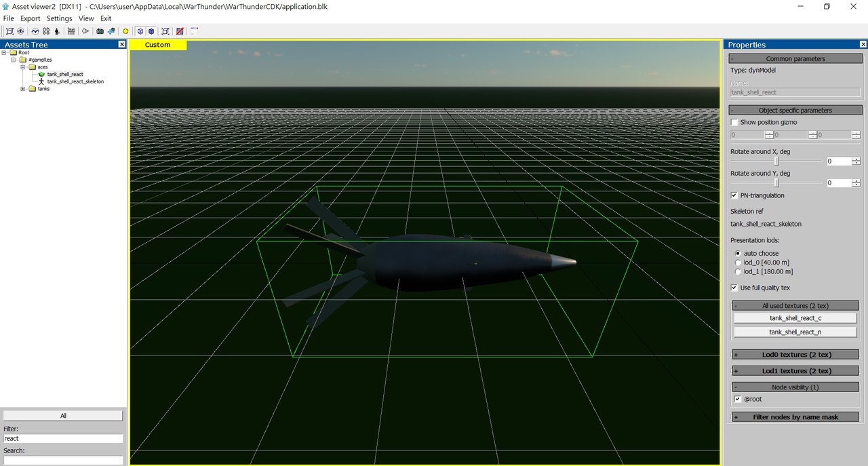This screenshot has width=868, height=466.
Task: Toggle the @root node visibility checkbox
Action: tap(738, 399)
